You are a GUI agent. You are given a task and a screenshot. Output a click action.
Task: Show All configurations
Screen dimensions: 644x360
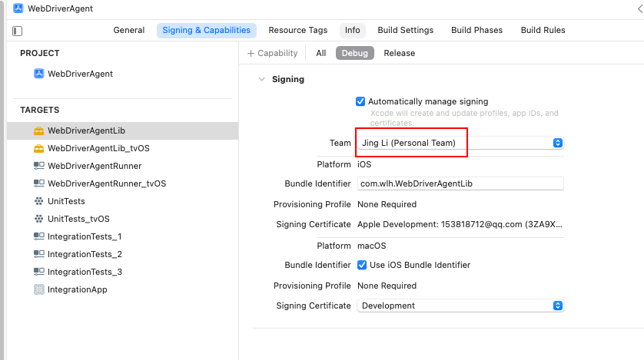pyautogui.click(x=320, y=53)
